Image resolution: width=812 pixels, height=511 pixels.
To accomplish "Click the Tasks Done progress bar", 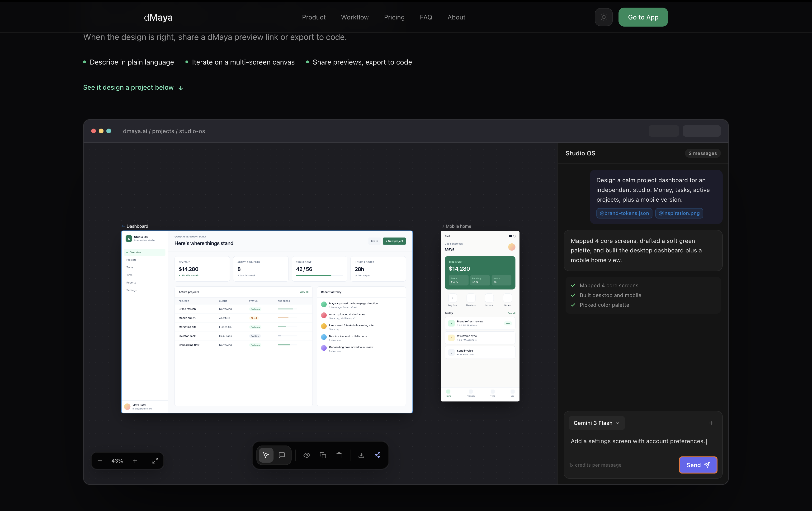I will pos(319,275).
